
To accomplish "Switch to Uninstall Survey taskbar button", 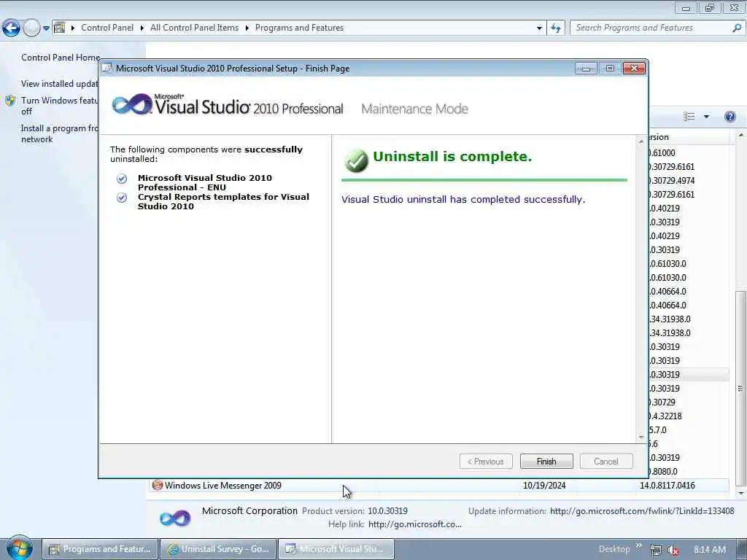I will 218,549.
